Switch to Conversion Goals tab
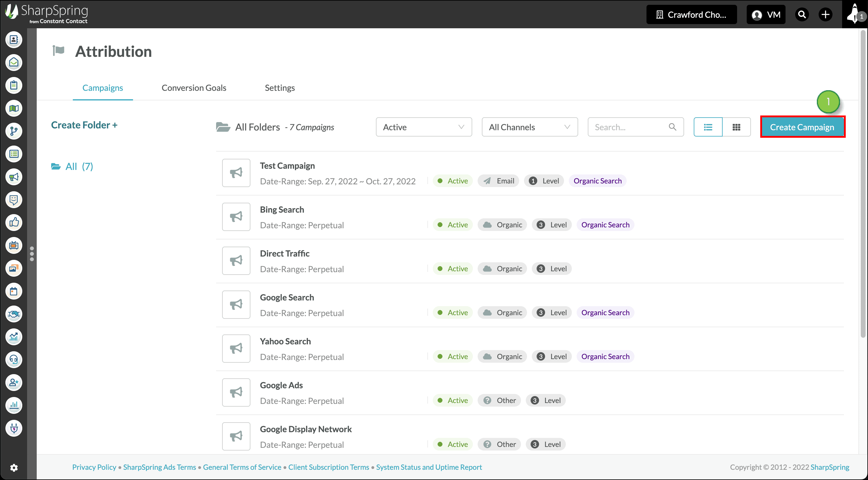The height and width of the screenshot is (480, 868). [x=194, y=88]
